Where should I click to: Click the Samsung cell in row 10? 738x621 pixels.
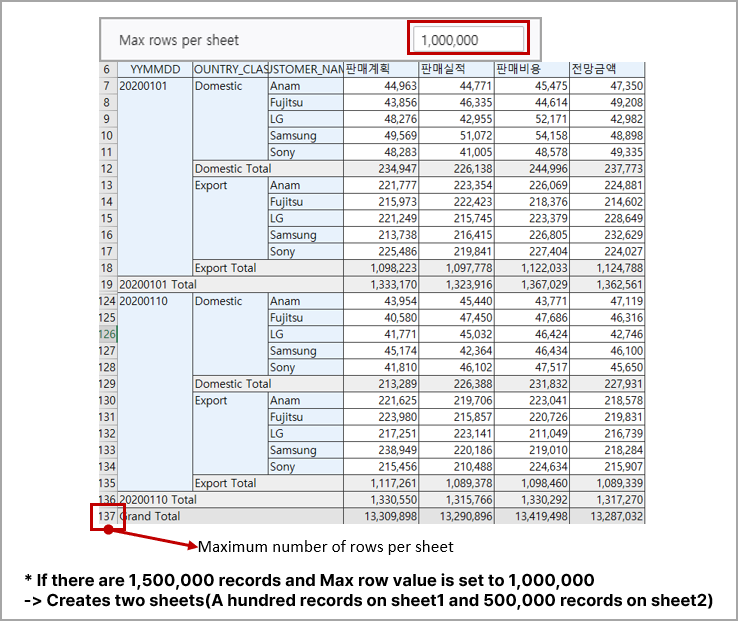[x=305, y=136]
